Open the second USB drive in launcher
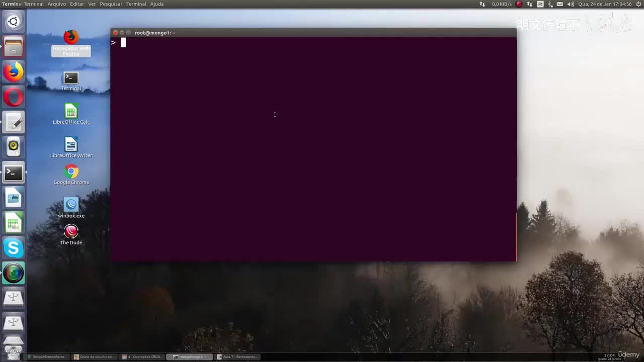The image size is (644, 362). pos(13,322)
